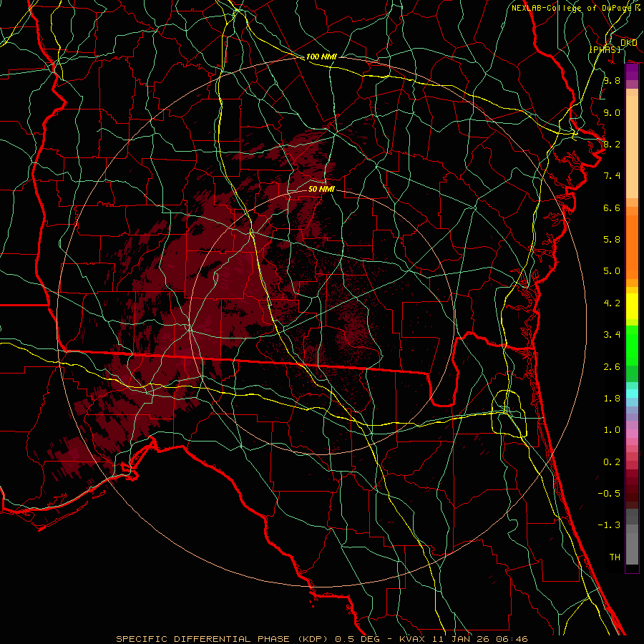
Task: Click the 1.0 legend value
Action: (612, 430)
